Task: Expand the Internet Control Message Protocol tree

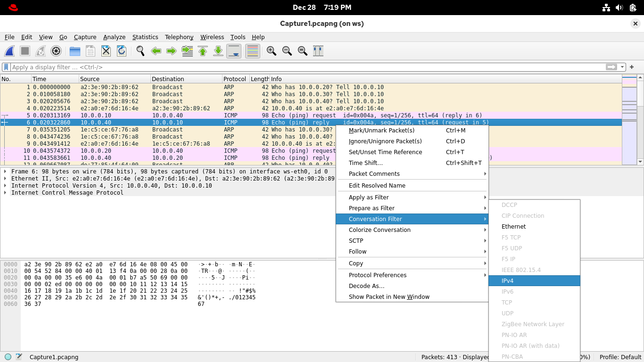Action: (x=5, y=193)
